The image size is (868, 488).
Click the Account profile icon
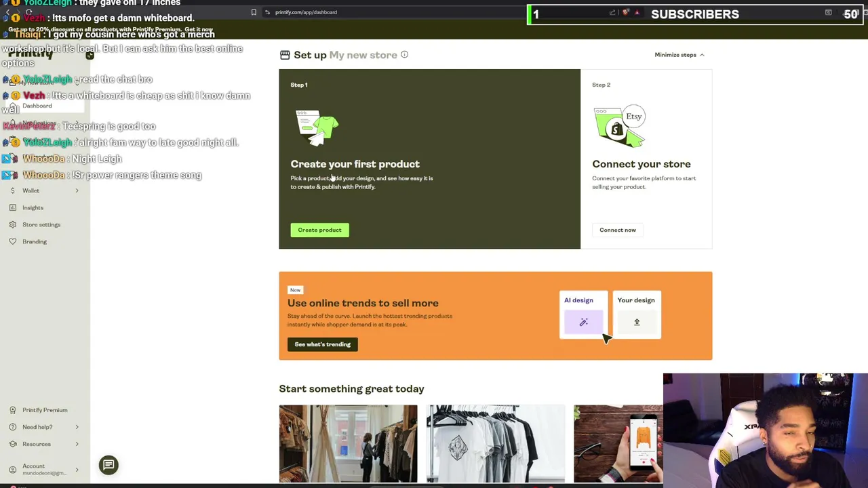(x=12, y=469)
